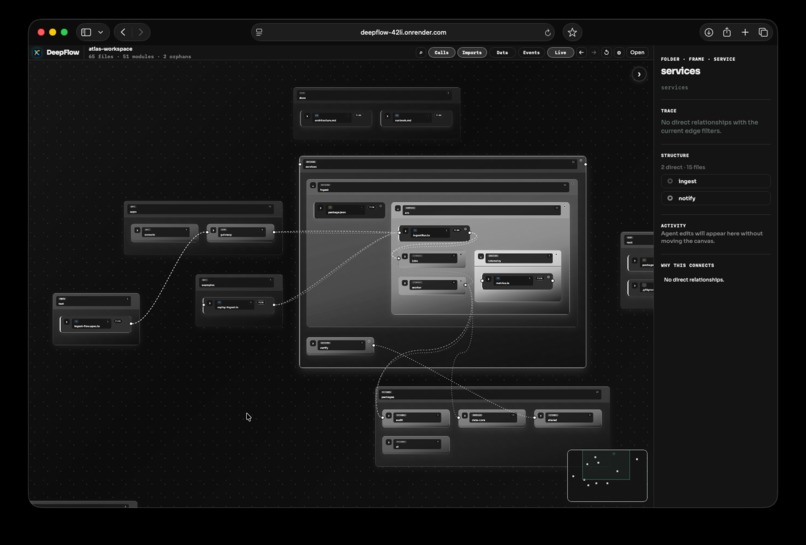Go forward in Safari history
The image size is (806, 545).
click(x=140, y=32)
